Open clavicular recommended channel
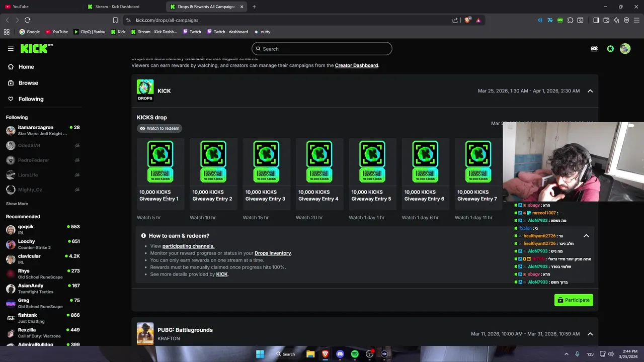This screenshot has width=644, height=362. [42, 259]
